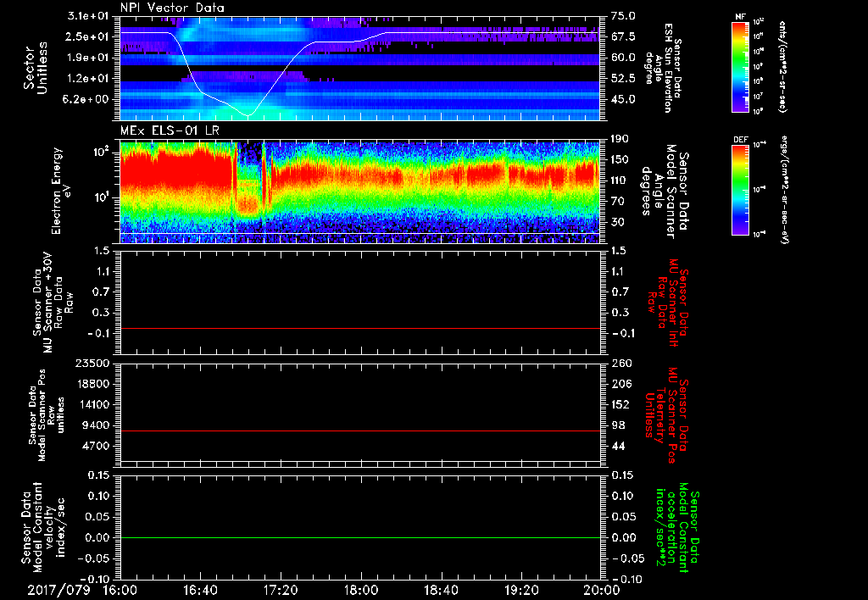Click the 75.0 elevation angle tick label
This screenshot has height=600, width=868.
[x=623, y=16]
